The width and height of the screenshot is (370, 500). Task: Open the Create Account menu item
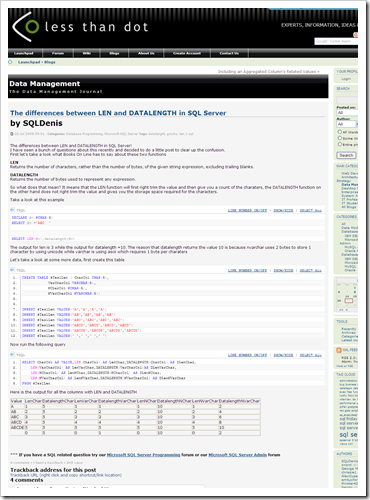tap(187, 53)
